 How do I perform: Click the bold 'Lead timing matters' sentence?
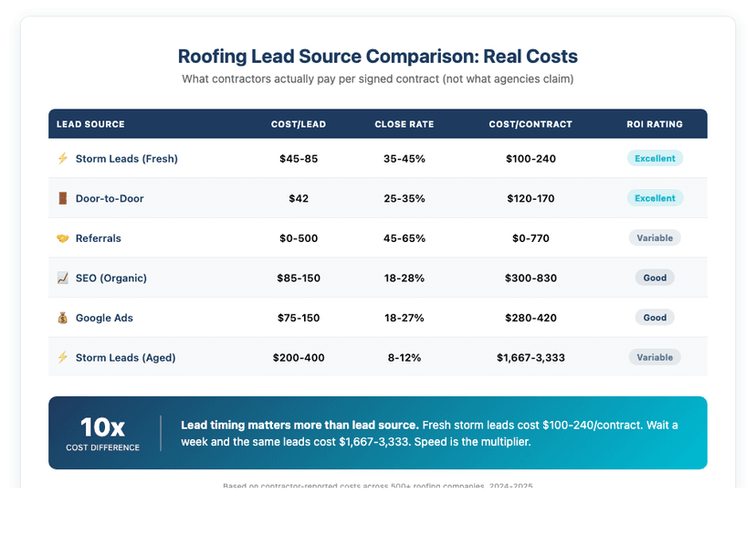[299, 425]
